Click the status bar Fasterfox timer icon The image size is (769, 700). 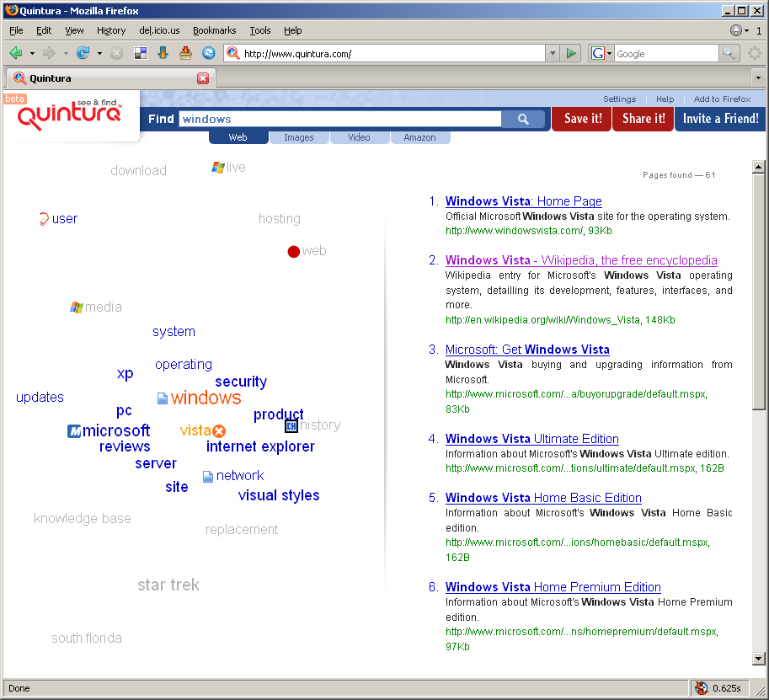point(702,688)
